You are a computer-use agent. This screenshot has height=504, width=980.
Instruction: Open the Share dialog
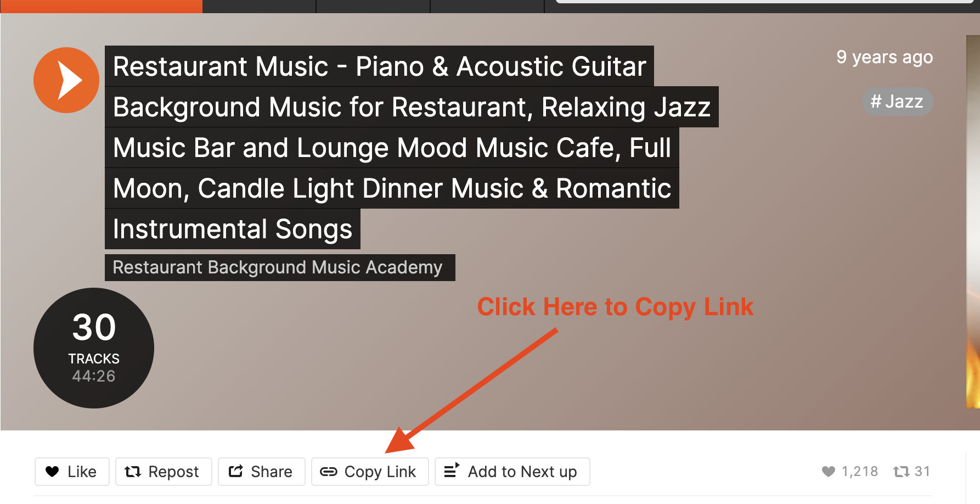tap(261, 472)
